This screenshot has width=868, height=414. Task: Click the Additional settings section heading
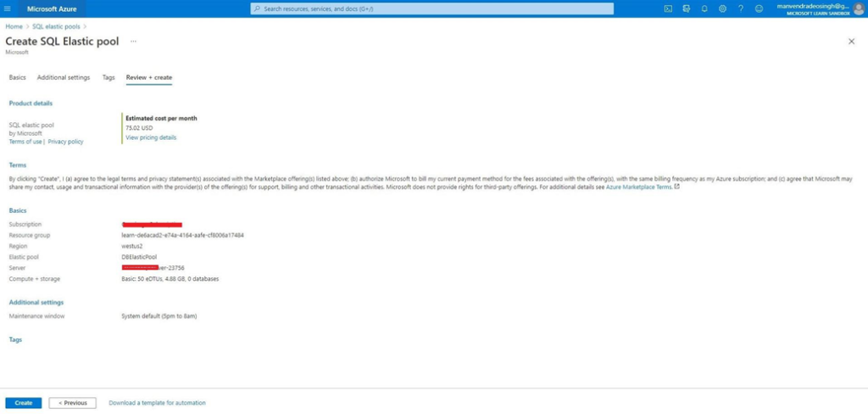click(36, 303)
